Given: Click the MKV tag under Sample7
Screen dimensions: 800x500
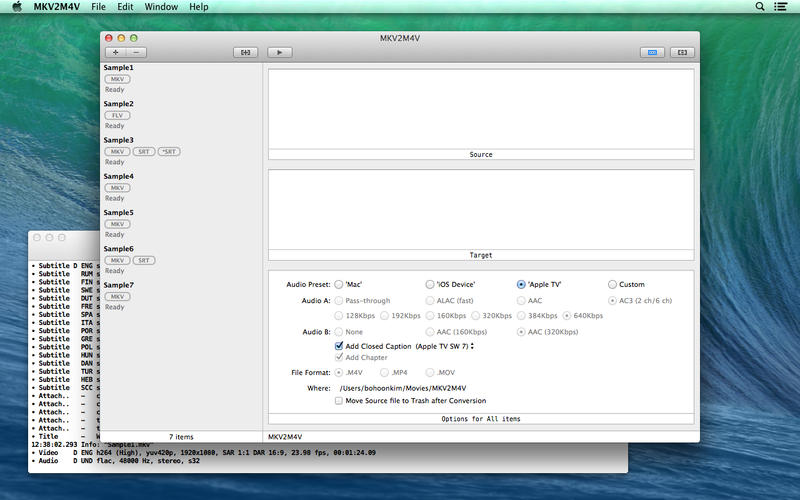Looking at the screenshot, I should (117, 296).
